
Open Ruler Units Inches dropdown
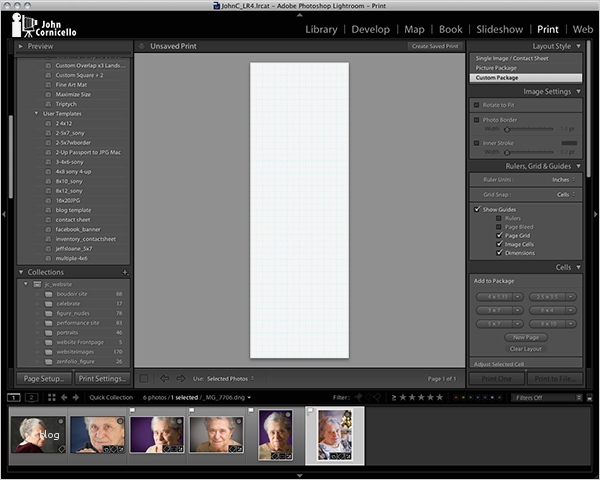coord(564,180)
